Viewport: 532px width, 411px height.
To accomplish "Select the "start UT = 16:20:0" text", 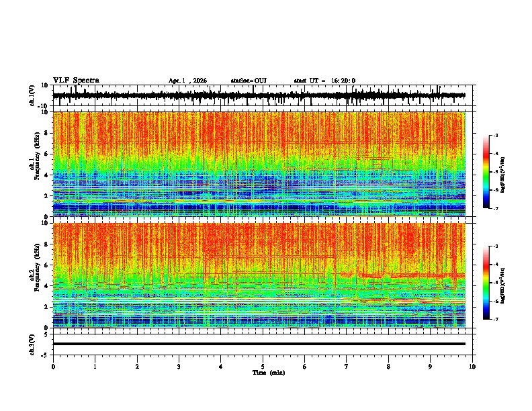I will click(324, 81).
